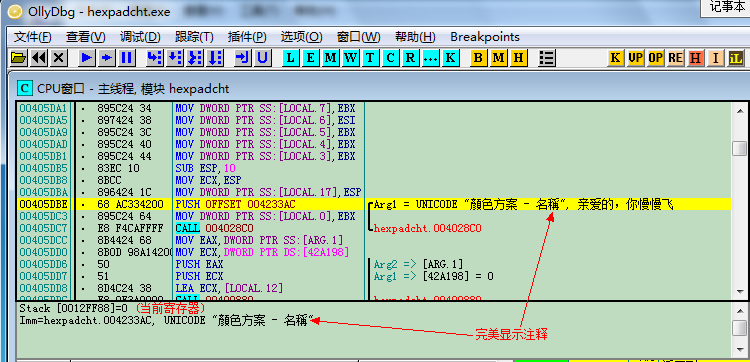Click the I plugin button
The width and height of the screenshot is (750, 362).
click(716, 58)
